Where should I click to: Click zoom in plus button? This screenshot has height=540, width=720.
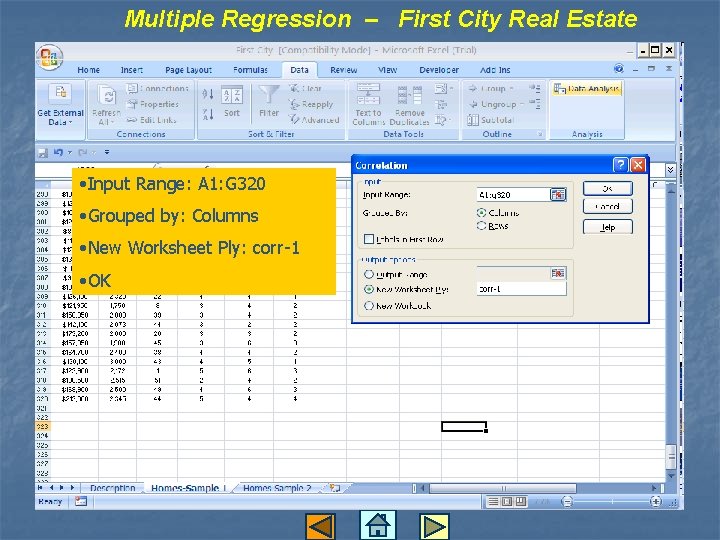coord(656,501)
